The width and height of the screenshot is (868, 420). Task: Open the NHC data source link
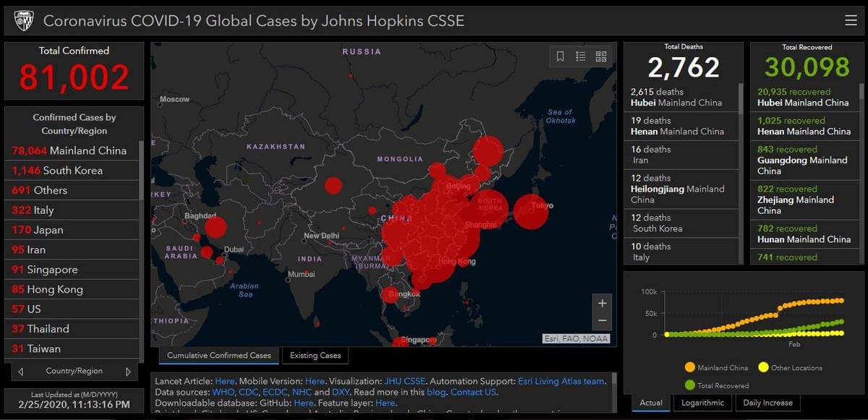click(302, 392)
